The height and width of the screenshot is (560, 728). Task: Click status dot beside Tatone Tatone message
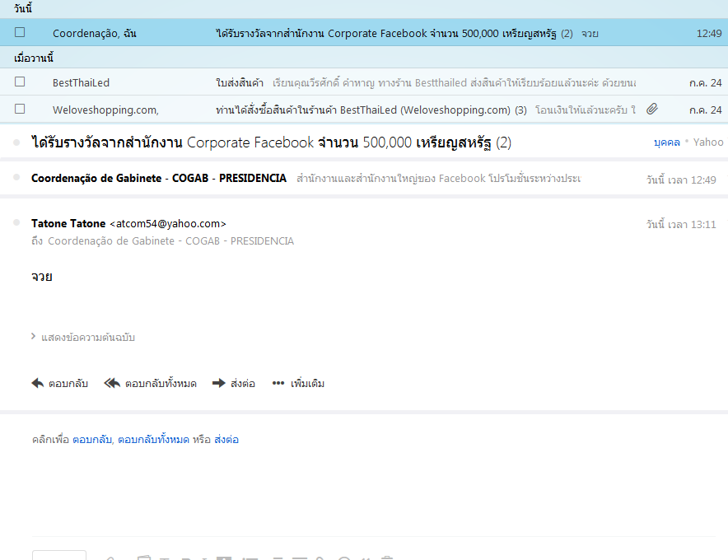tap(16, 222)
